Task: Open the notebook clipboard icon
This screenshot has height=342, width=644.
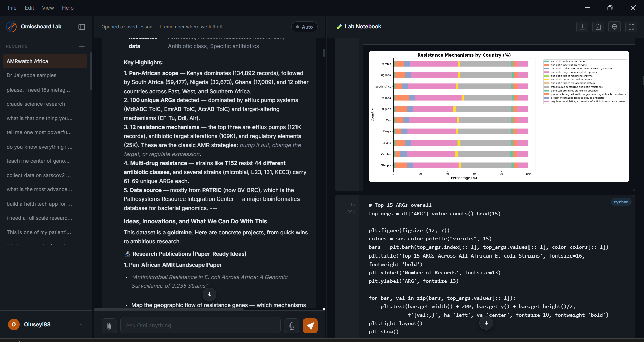Action: [598, 27]
